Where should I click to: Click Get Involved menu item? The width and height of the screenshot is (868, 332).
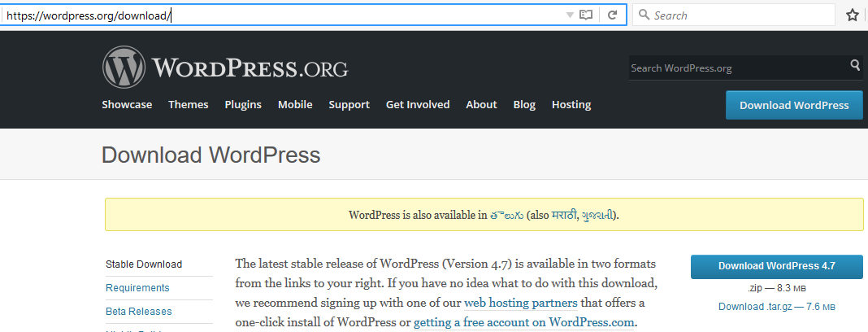(x=418, y=104)
